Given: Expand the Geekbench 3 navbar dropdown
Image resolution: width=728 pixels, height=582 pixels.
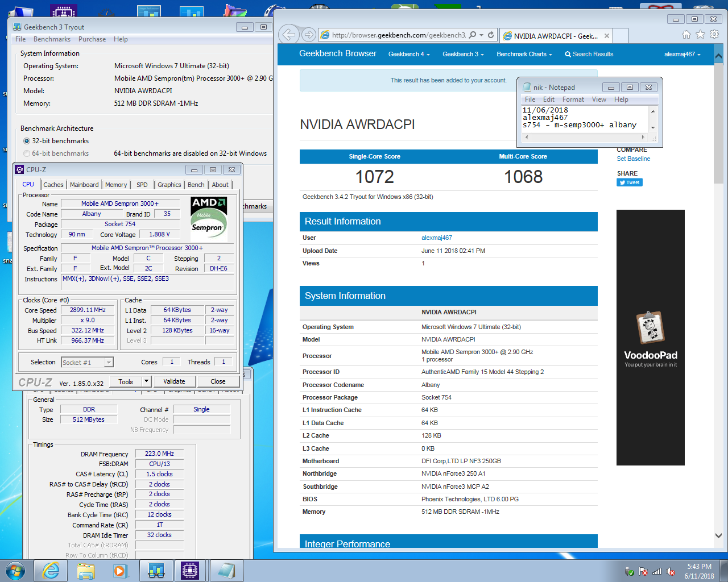Looking at the screenshot, I should [x=463, y=54].
